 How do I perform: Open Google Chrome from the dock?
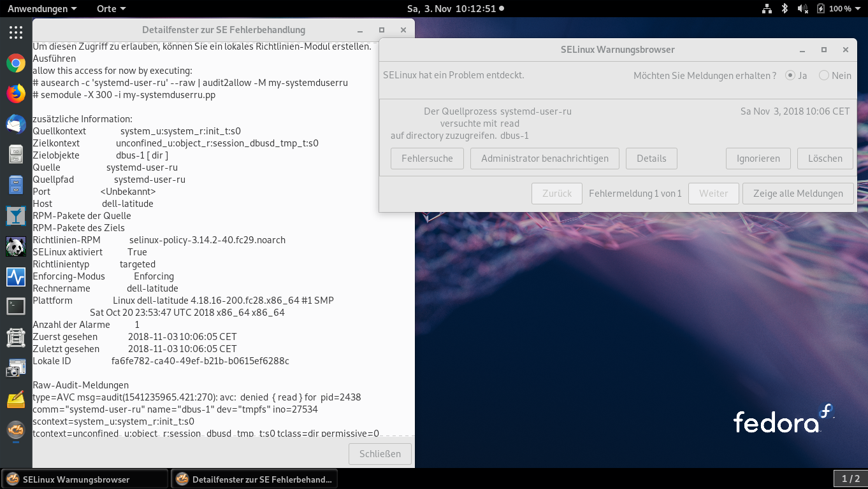coord(16,63)
